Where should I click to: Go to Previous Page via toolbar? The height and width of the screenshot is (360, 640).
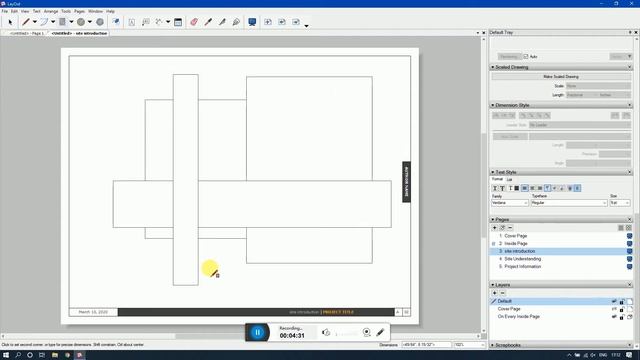pyautogui.click(x=282, y=22)
